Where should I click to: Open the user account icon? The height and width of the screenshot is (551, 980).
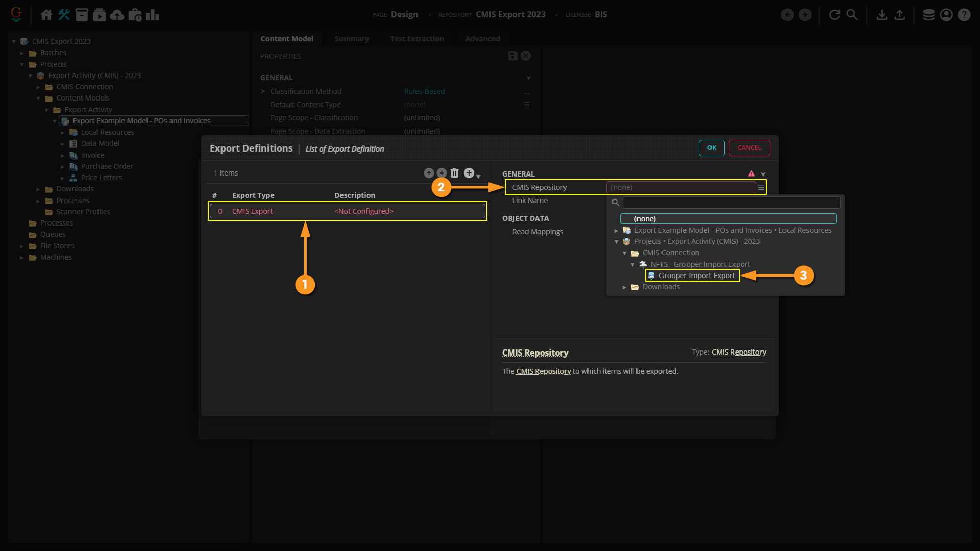tap(946, 15)
